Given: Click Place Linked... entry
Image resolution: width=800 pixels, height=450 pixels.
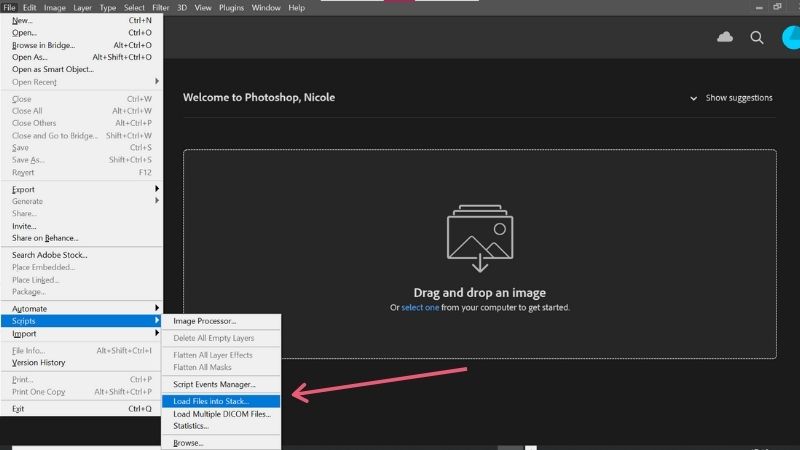Looking at the screenshot, I should tap(82, 280).
